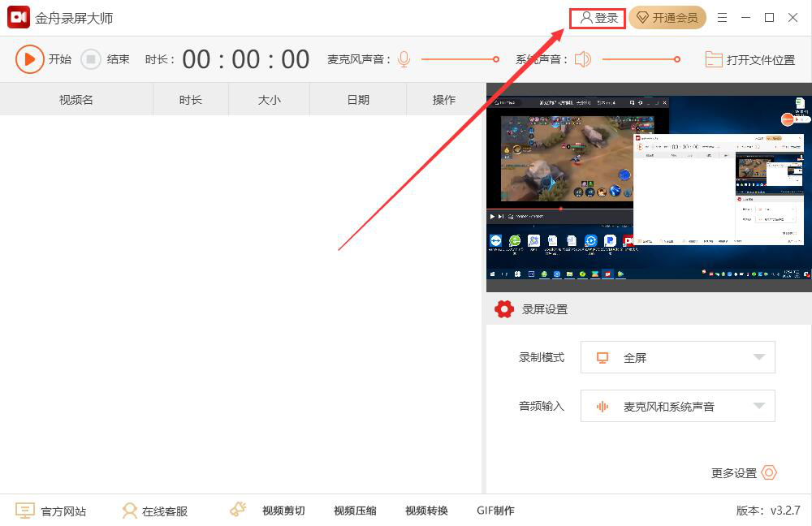Adjust the microphone volume slider handle
This screenshot has height=526, width=812.
click(495, 59)
